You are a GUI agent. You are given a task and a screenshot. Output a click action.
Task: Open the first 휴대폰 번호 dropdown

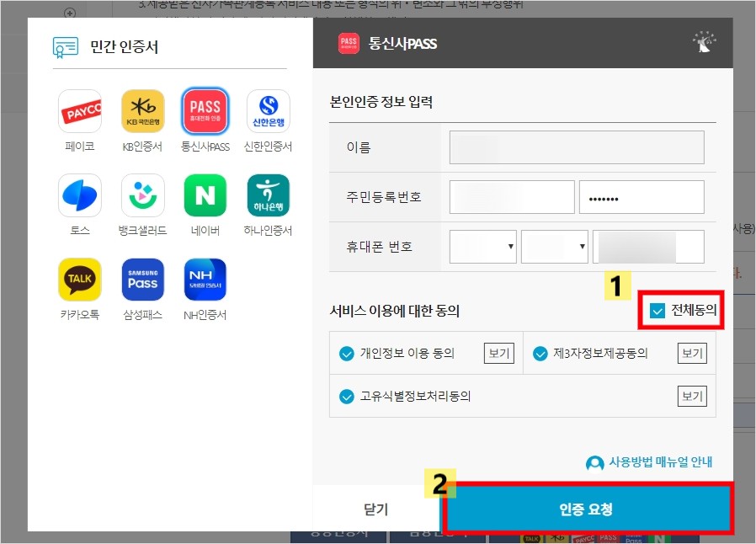click(483, 247)
